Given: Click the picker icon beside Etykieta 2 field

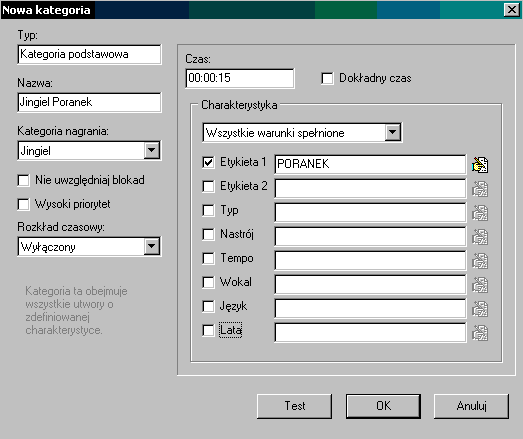Looking at the screenshot, I should point(480,188).
